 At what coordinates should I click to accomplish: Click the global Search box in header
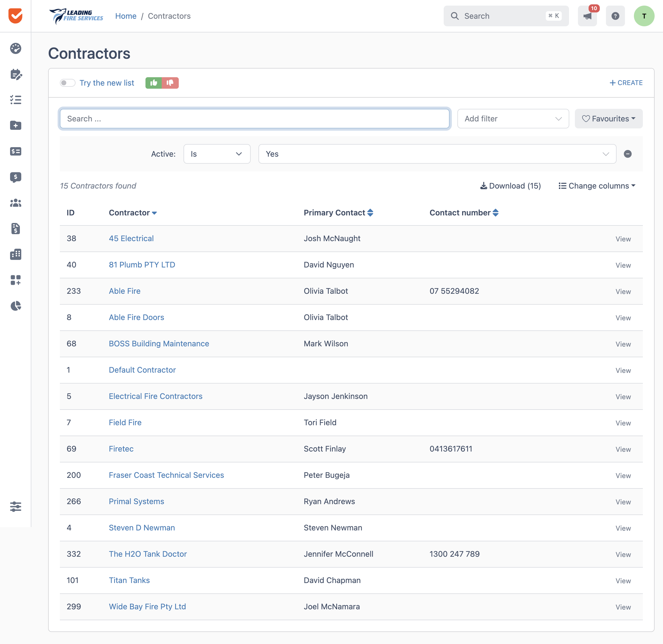tap(506, 16)
